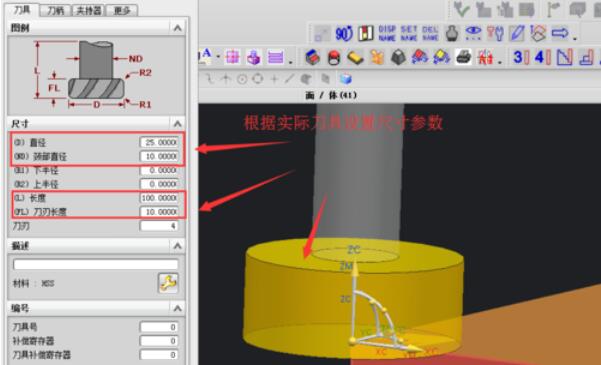Click the 刀具补偿寄存器 value field
The height and width of the screenshot is (365, 601).
pos(159,355)
